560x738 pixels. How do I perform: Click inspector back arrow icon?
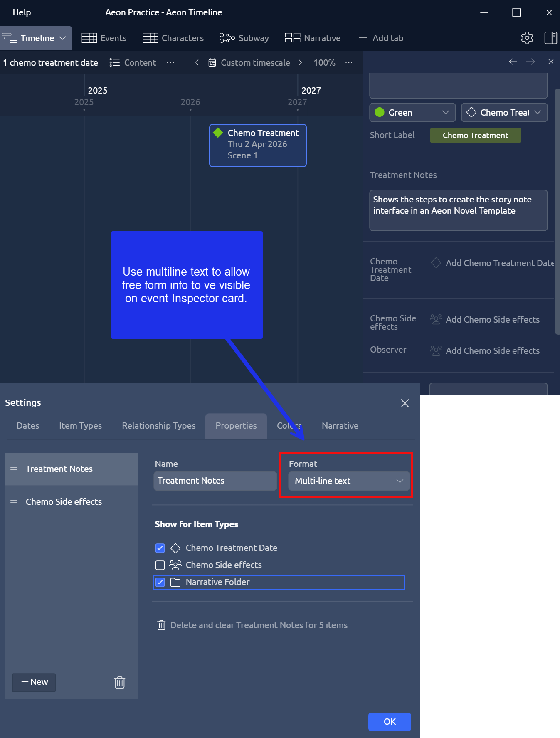pyautogui.click(x=513, y=62)
